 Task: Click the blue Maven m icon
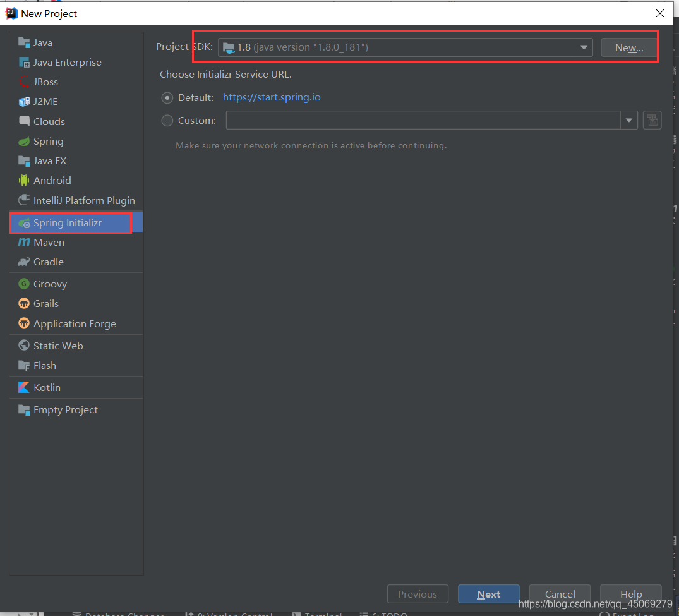24,242
